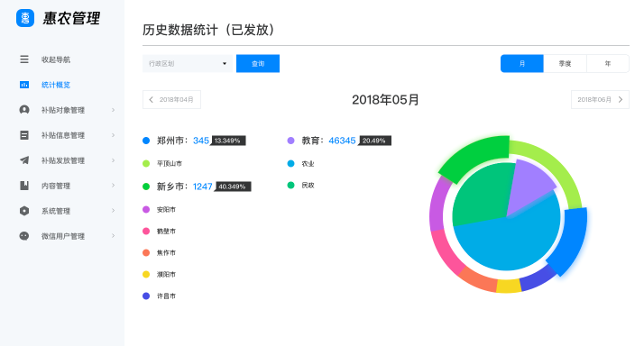The width and height of the screenshot is (644, 346).
Task: Go to previous month 2018年04月
Action: [x=171, y=100]
